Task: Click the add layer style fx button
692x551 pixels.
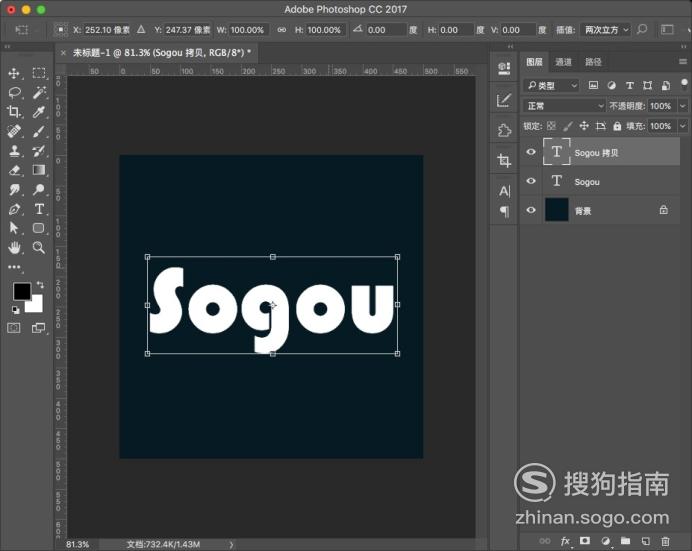Action: point(565,541)
